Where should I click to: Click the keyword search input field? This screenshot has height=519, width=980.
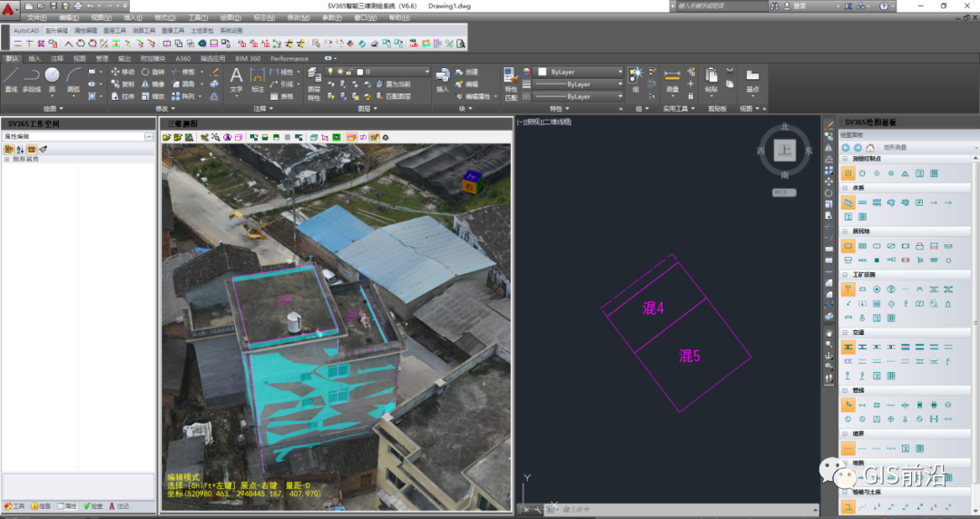point(721,5)
